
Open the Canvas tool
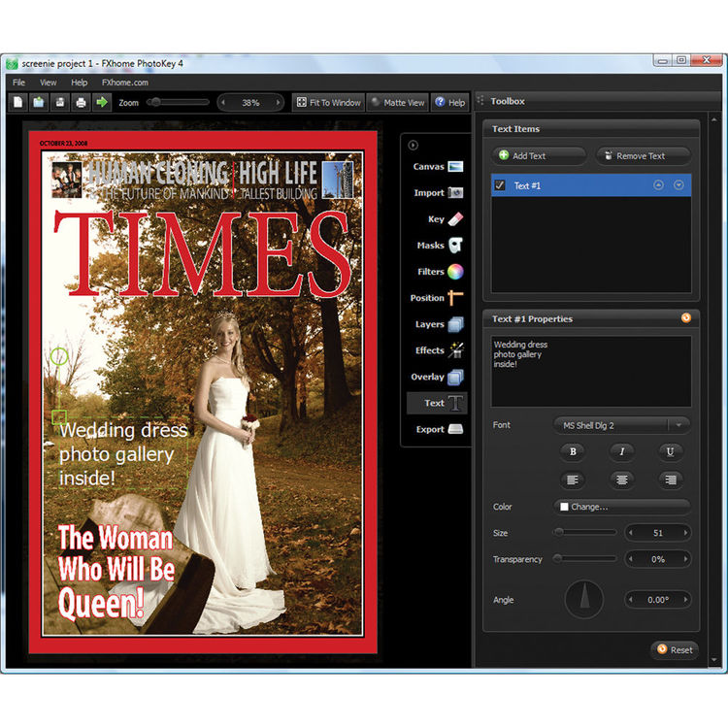coord(438,167)
